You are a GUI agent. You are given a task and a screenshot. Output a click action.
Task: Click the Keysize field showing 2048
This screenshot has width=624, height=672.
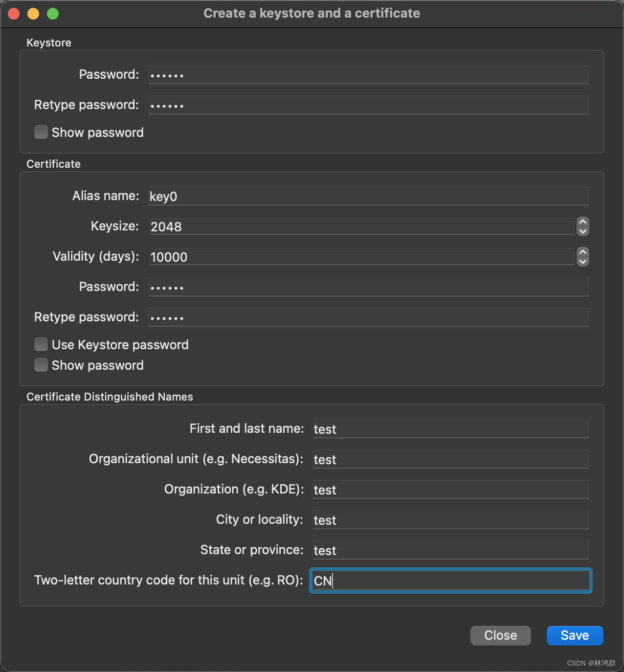pyautogui.click(x=361, y=226)
